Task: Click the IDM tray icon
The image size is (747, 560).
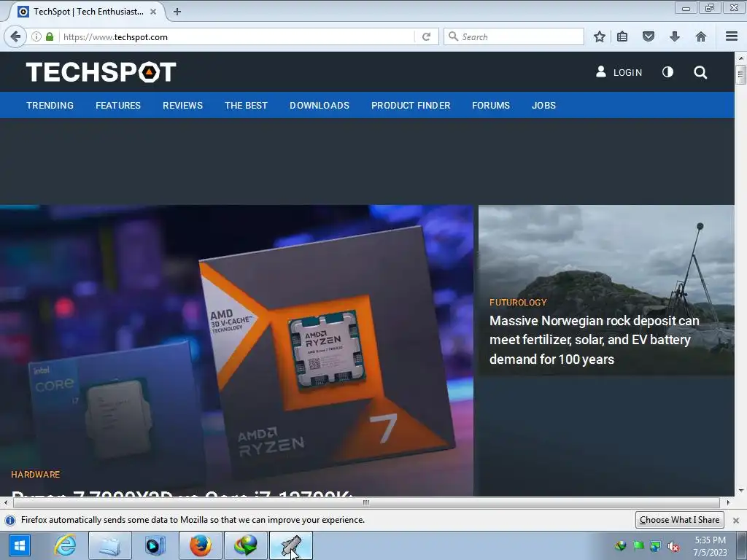Action: click(x=620, y=545)
